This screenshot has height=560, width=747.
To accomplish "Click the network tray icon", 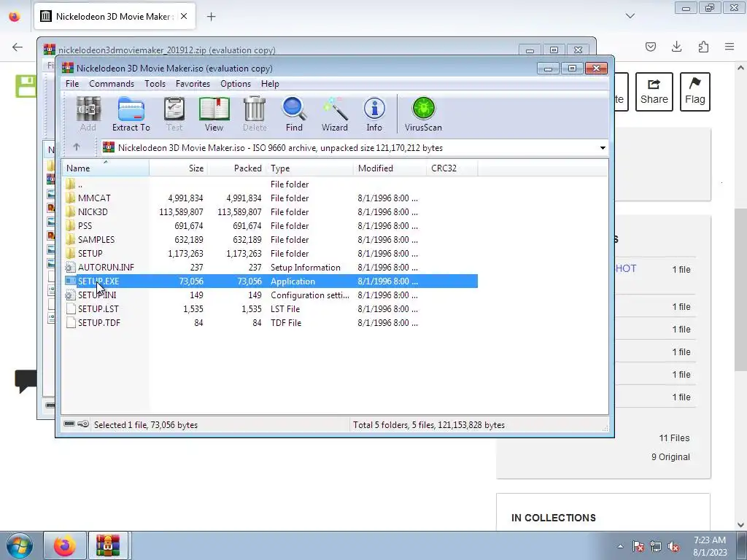I will coord(656,546).
